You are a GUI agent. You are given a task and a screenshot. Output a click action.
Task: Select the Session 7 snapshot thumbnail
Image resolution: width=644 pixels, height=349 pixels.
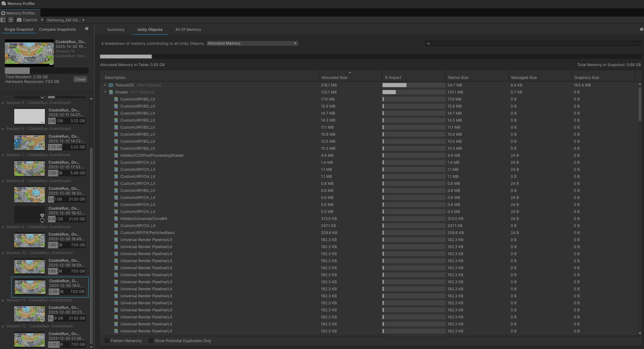click(30, 168)
